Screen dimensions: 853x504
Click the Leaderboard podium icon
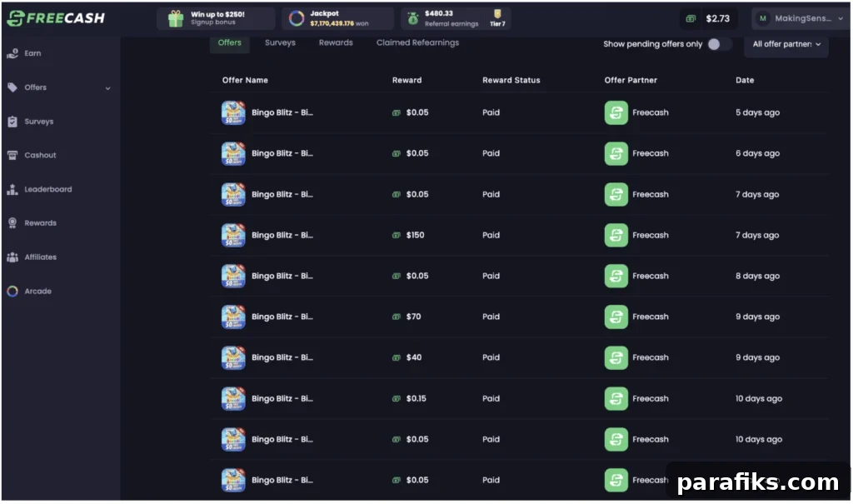pyautogui.click(x=12, y=189)
